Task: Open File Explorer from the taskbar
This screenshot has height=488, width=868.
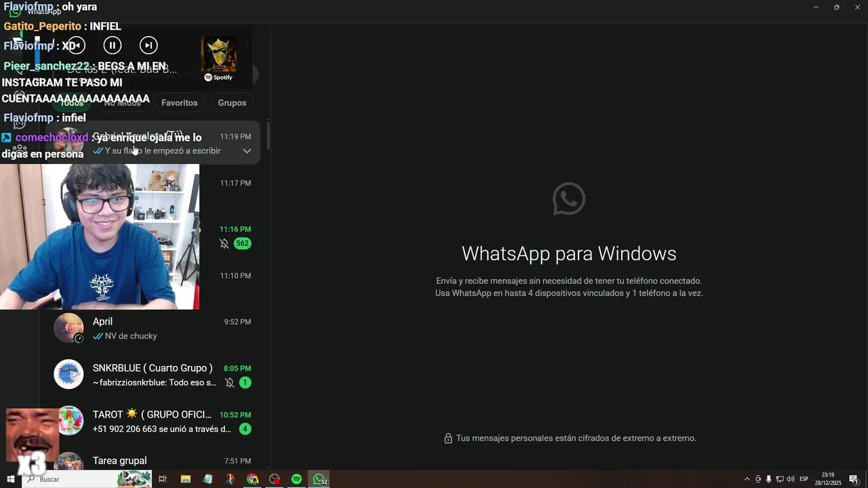Action: (x=185, y=479)
